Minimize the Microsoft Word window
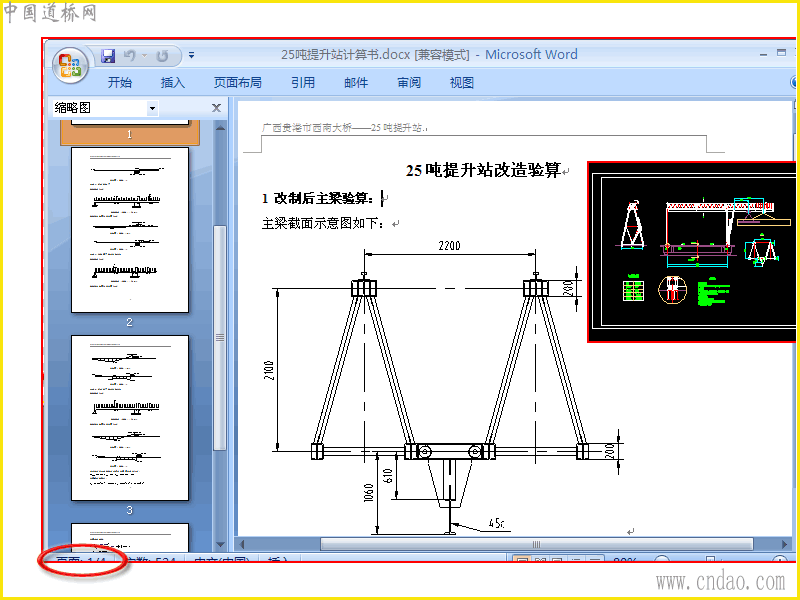Screen dimensions: 800x600 click(x=763, y=54)
